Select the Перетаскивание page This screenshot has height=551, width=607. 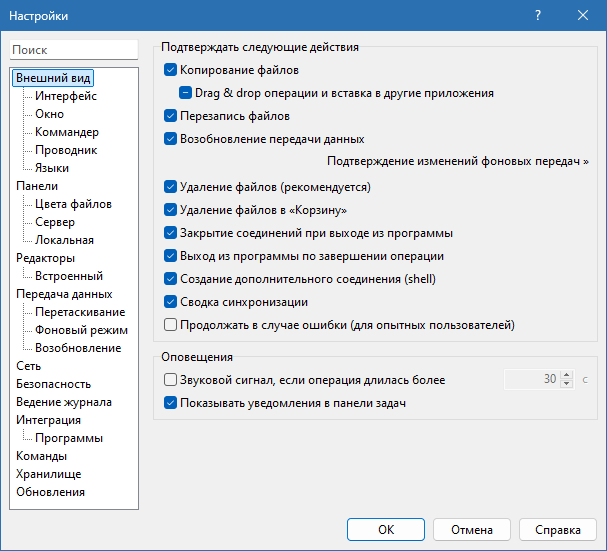pyautogui.click(x=80, y=312)
